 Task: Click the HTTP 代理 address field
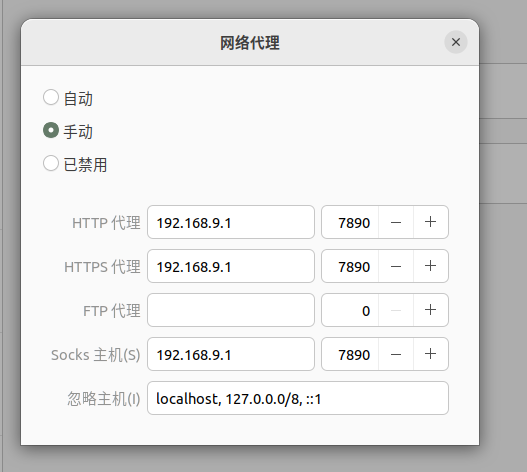231,222
